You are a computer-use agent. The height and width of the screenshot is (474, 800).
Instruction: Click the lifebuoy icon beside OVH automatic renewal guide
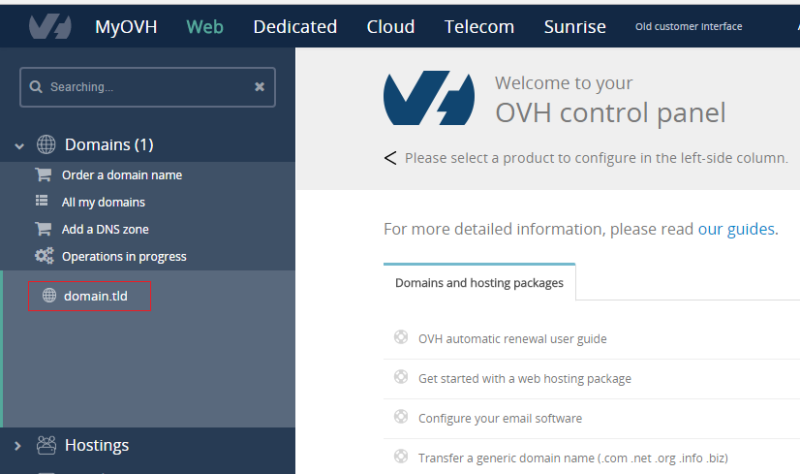tap(401, 338)
